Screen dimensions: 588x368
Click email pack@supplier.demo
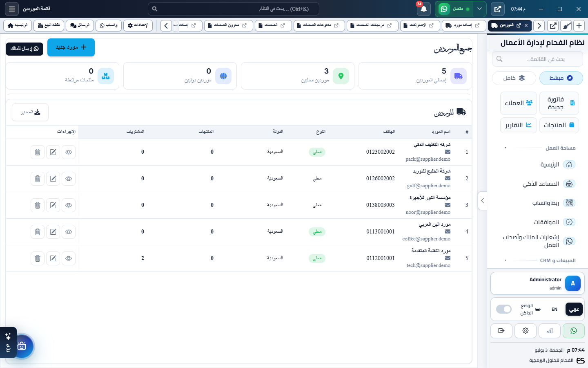[428, 159]
